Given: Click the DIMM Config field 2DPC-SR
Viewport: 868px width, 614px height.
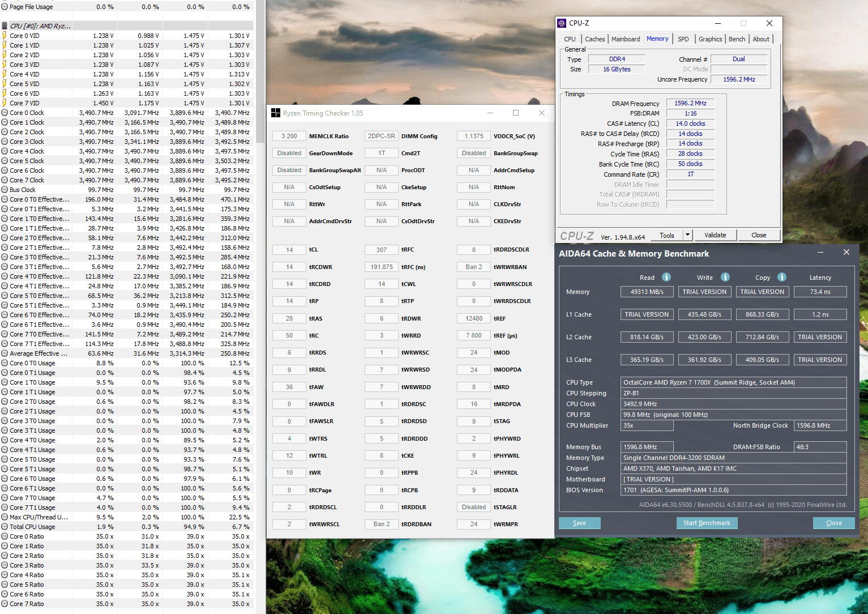Looking at the screenshot, I should click(382, 136).
